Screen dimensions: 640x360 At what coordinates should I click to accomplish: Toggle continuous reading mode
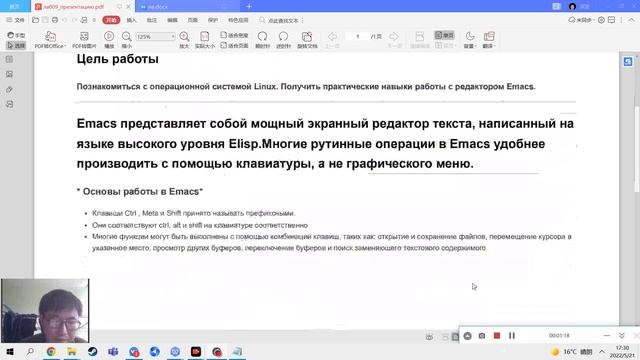420,40
